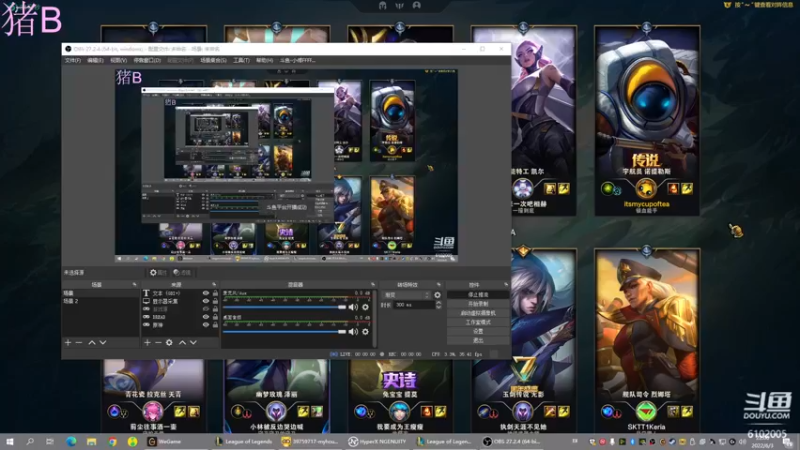Image resolution: width=800 pixels, height=450 pixels.
Task: Pop out the Scenes dock via its header icon
Action: [x=135, y=284]
